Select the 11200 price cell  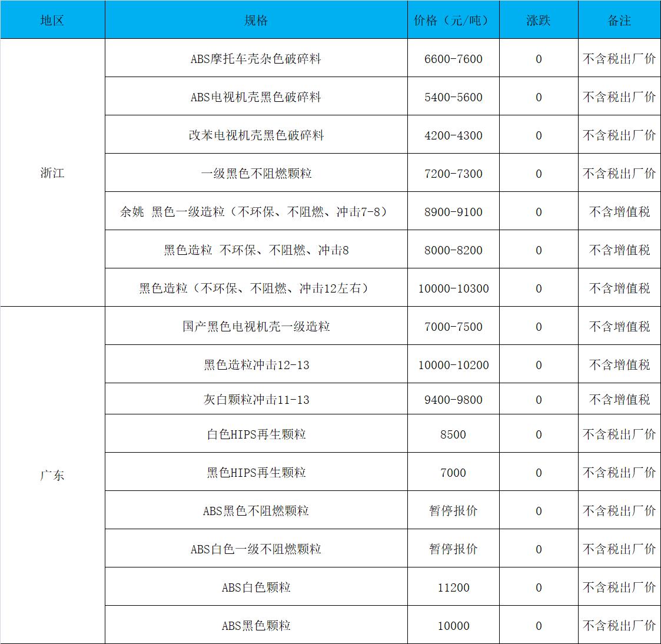pos(453,587)
